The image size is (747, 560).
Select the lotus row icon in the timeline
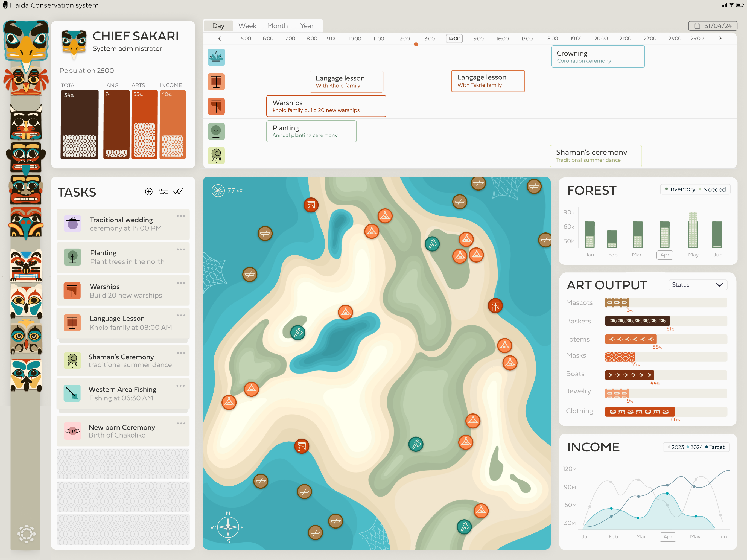(x=216, y=57)
